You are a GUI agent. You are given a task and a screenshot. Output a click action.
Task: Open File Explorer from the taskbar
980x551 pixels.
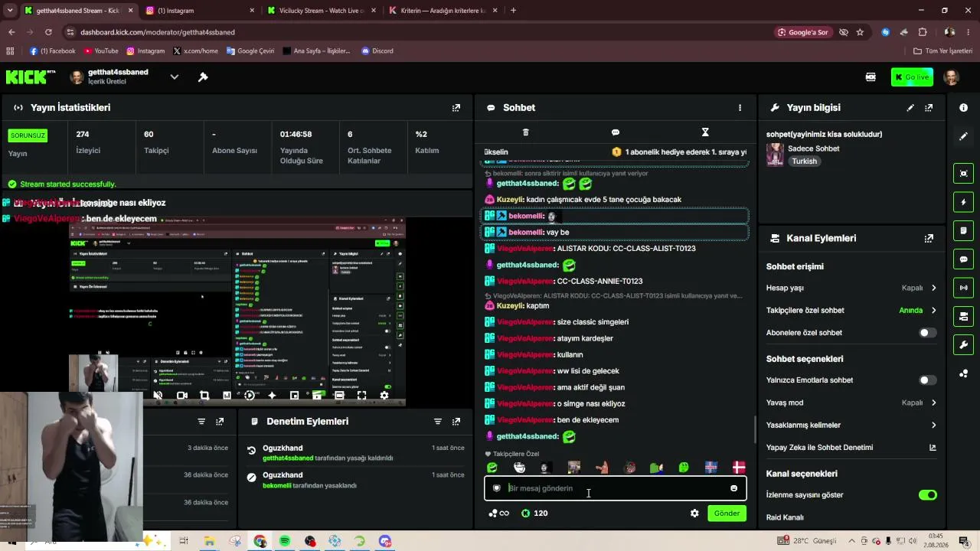[x=209, y=541]
